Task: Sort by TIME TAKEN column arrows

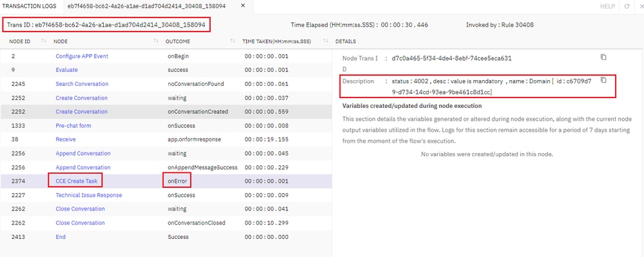Action: pyautogui.click(x=326, y=41)
